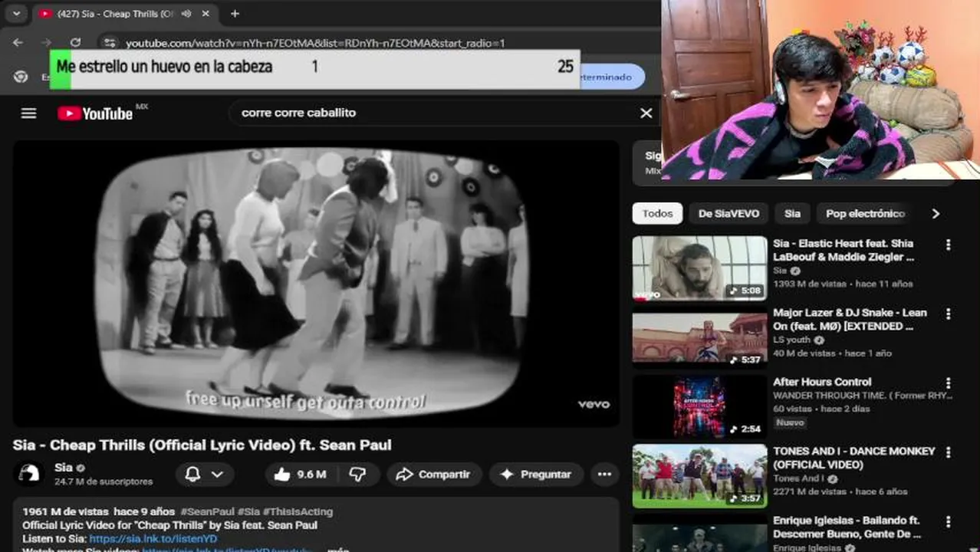Open the tab search dropdown arrow
Image resolution: width=980 pixels, height=552 pixels.
pos(16,13)
